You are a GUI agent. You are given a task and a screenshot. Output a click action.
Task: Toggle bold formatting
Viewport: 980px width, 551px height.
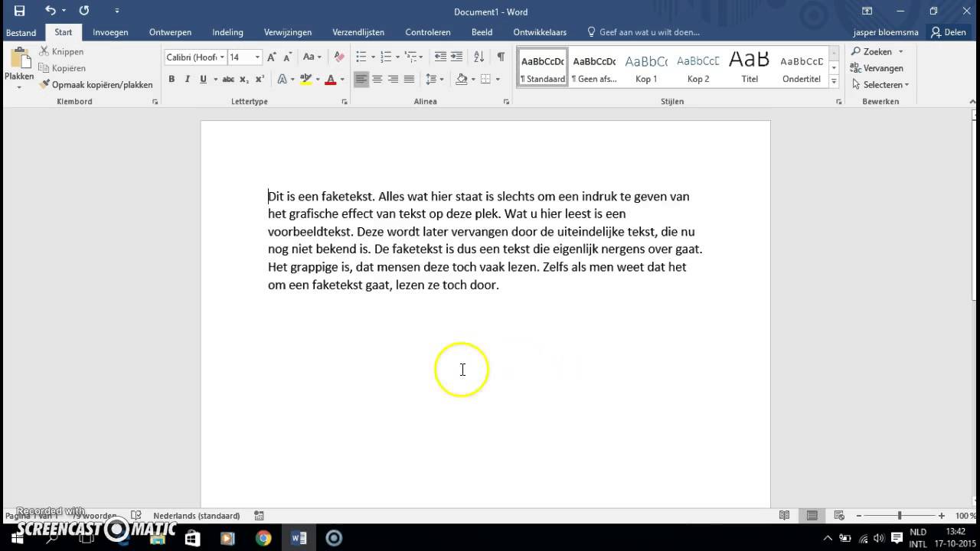[x=171, y=79]
